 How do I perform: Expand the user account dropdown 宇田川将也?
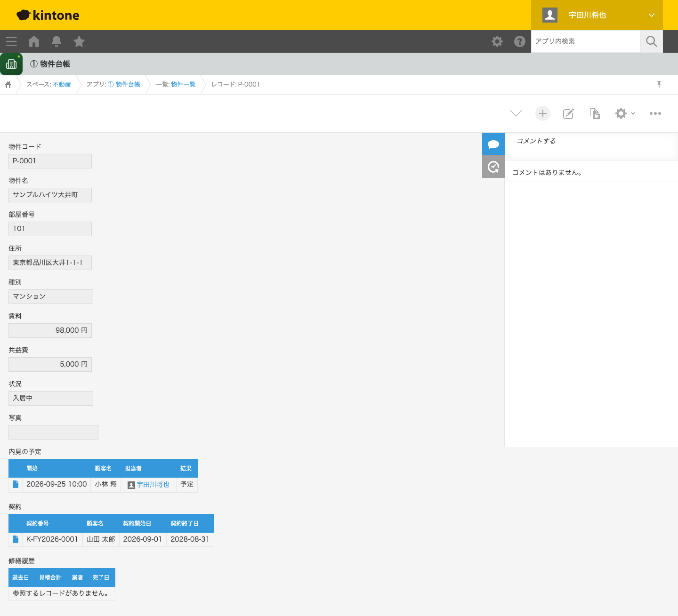(x=597, y=15)
